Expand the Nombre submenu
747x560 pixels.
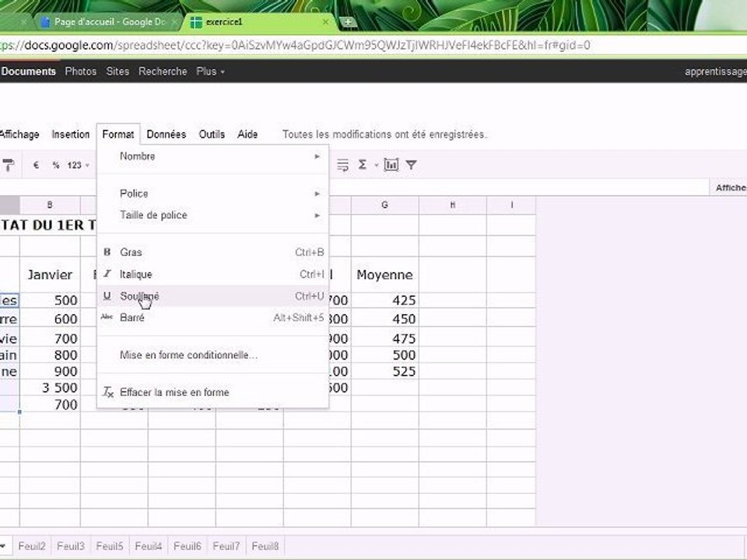tap(213, 156)
